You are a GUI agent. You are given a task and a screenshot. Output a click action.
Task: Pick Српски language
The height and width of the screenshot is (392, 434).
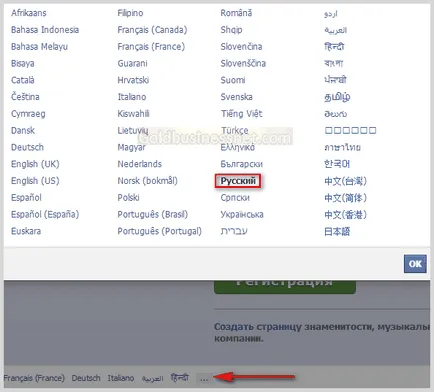[235, 197]
